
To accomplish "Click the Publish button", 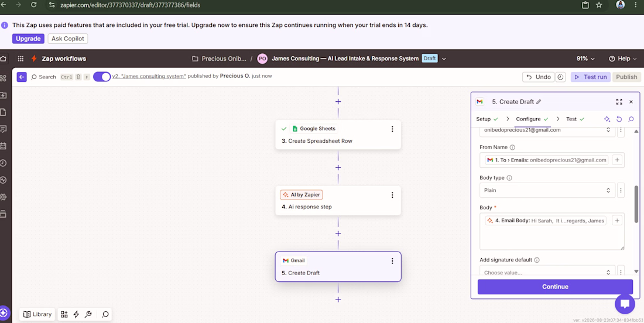I will coord(626,77).
